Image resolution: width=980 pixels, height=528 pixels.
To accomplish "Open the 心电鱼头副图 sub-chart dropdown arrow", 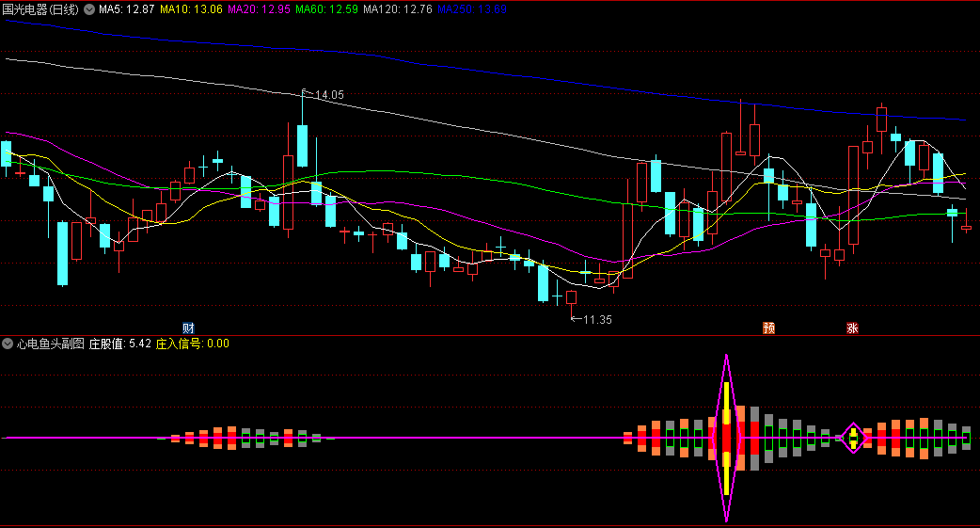I will click(8, 344).
